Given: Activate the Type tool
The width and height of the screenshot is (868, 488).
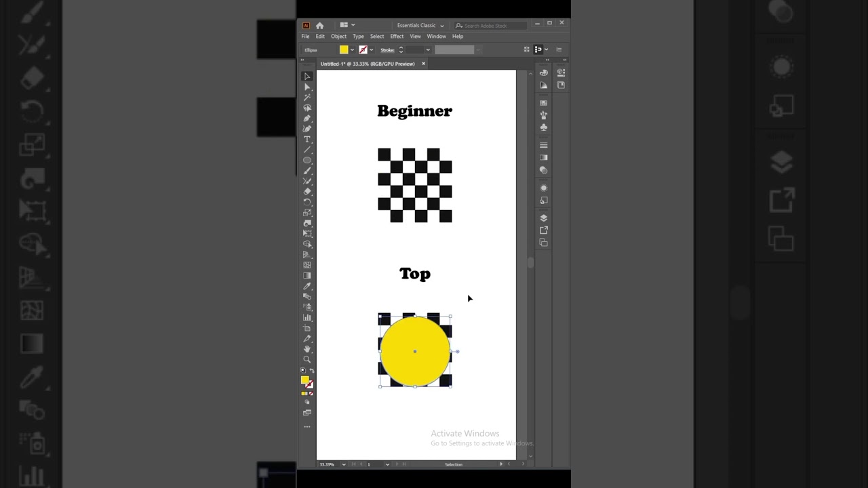Looking at the screenshot, I should click(307, 139).
